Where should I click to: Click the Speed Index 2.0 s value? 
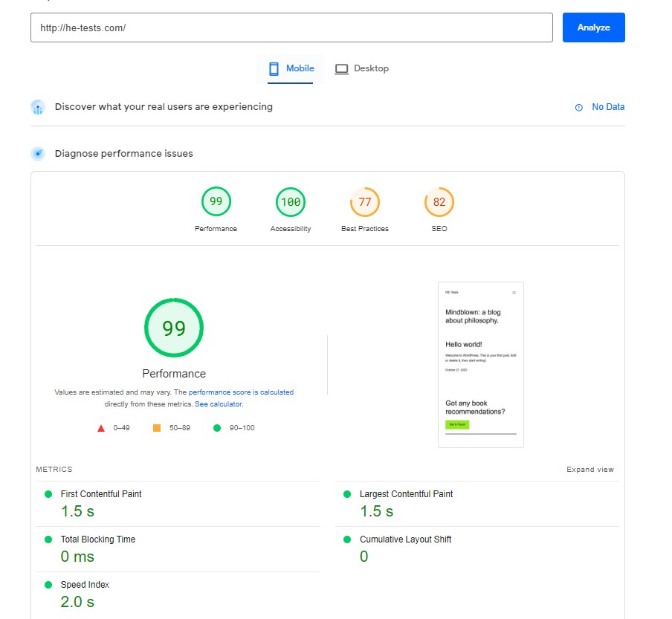(77, 602)
